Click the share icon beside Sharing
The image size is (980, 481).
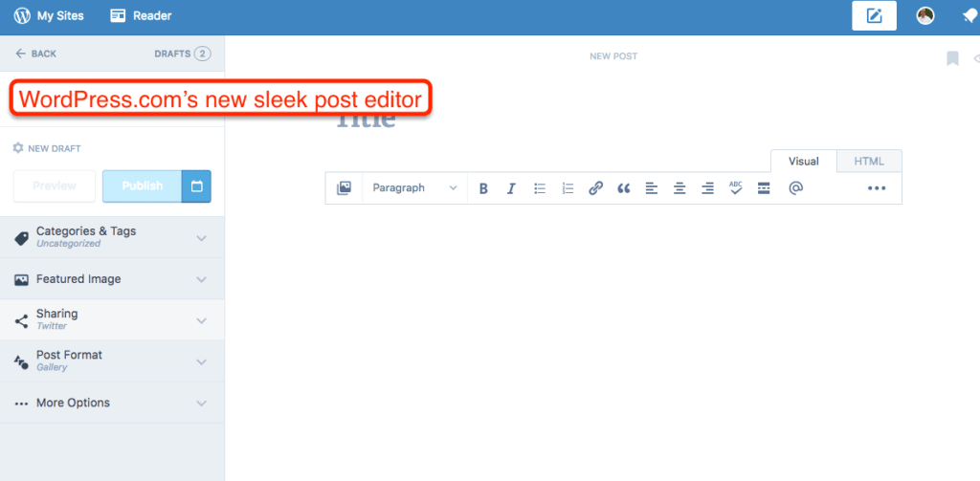21,321
